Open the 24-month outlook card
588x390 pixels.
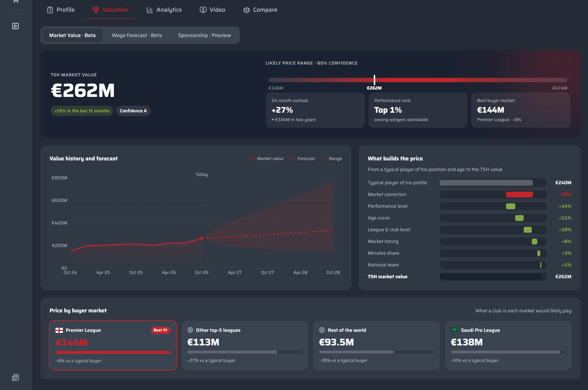[315, 110]
